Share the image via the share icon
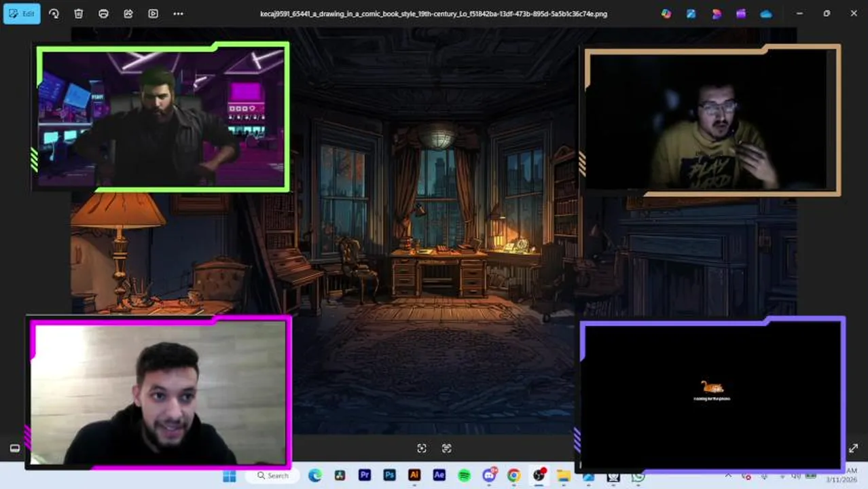This screenshot has width=868, height=489. (x=128, y=14)
